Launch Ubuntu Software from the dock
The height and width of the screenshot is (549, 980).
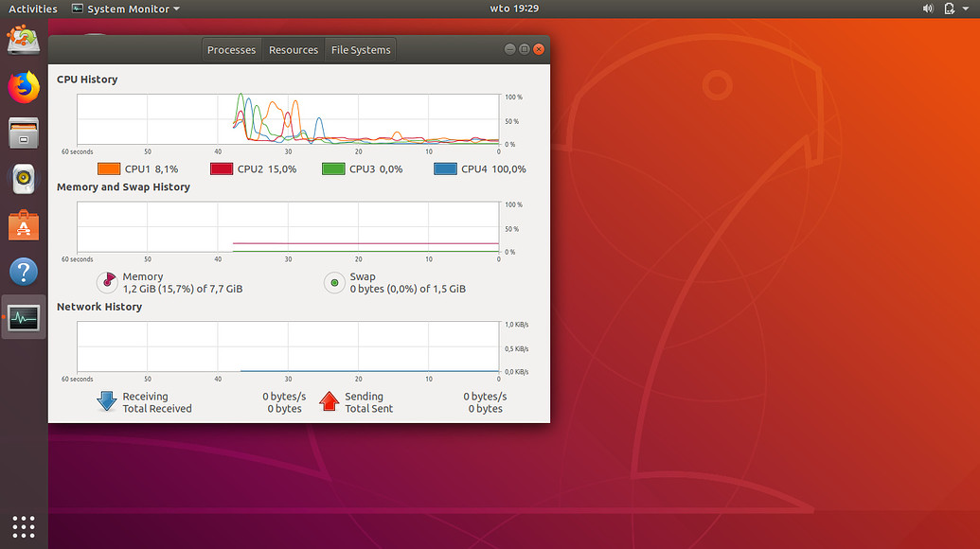22,225
